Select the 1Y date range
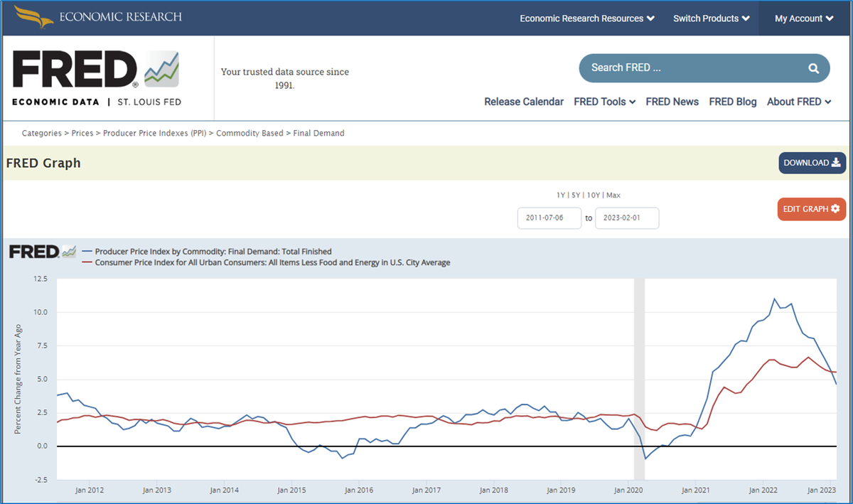853x504 pixels. tap(561, 195)
